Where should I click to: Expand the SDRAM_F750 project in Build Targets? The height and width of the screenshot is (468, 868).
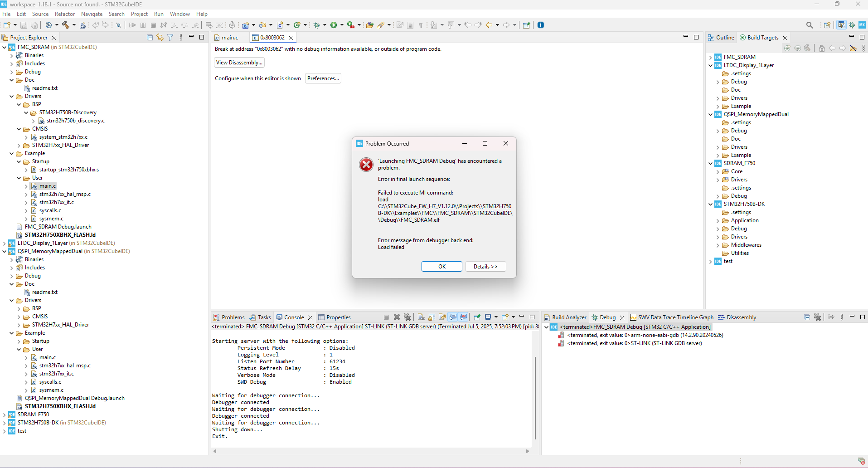click(710, 163)
